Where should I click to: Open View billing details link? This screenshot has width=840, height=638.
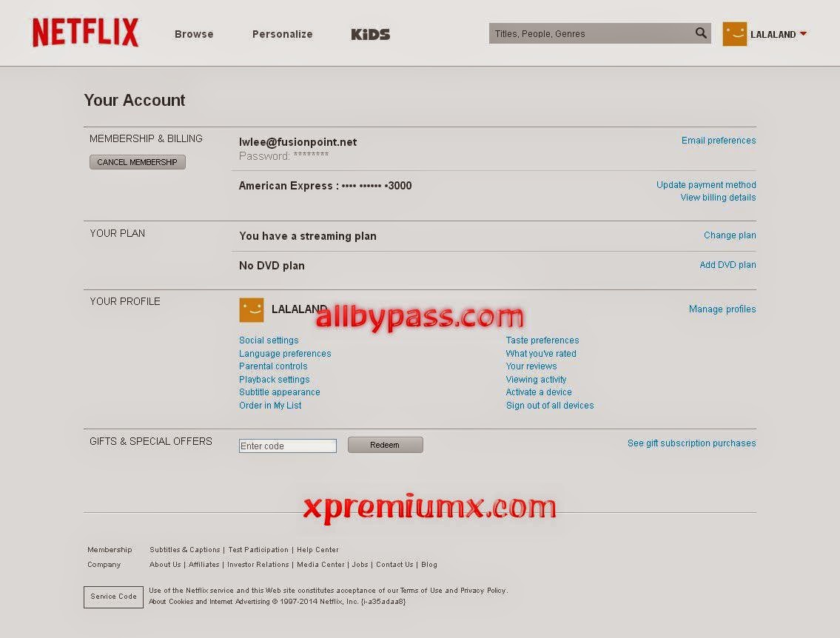click(718, 198)
